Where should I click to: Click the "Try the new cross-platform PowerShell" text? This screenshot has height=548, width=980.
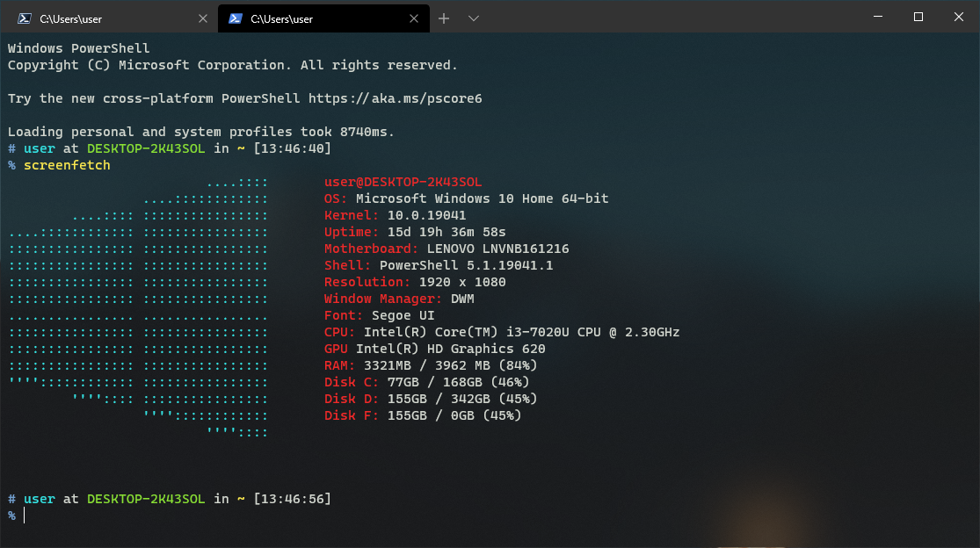[x=154, y=98]
